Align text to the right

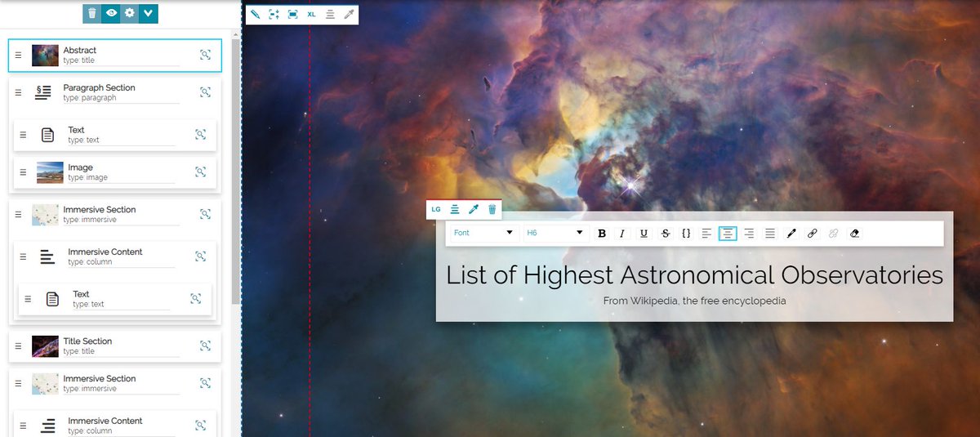749,234
